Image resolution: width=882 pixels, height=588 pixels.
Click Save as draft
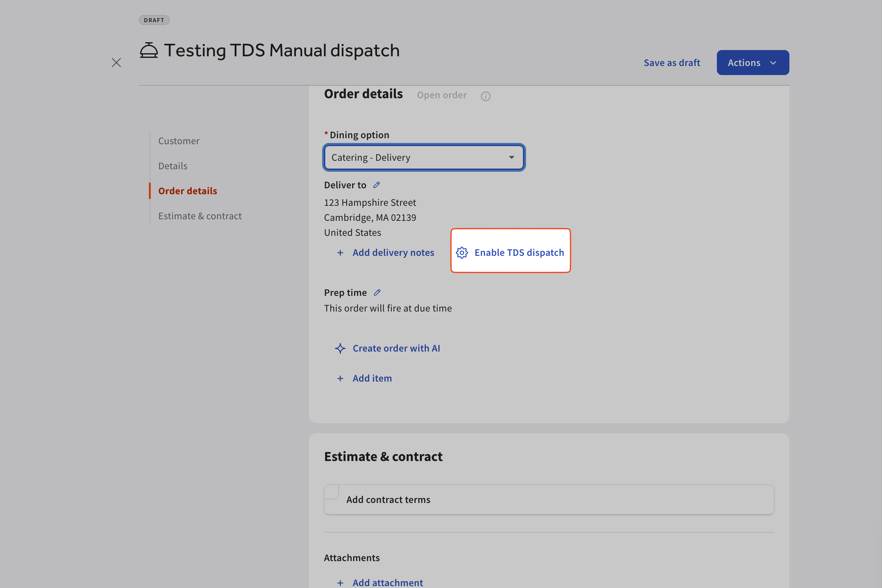pyautogui.click(x=672, y=63)
